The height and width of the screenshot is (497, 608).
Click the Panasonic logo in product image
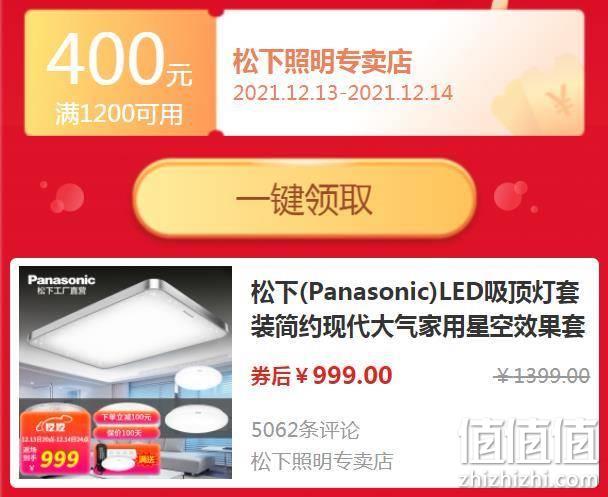[61, 280]
